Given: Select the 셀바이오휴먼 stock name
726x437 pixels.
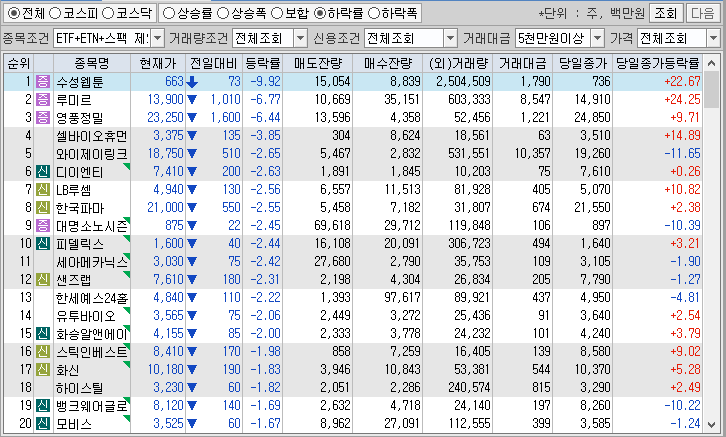Looking at the screenshot, I should [91, 136].
